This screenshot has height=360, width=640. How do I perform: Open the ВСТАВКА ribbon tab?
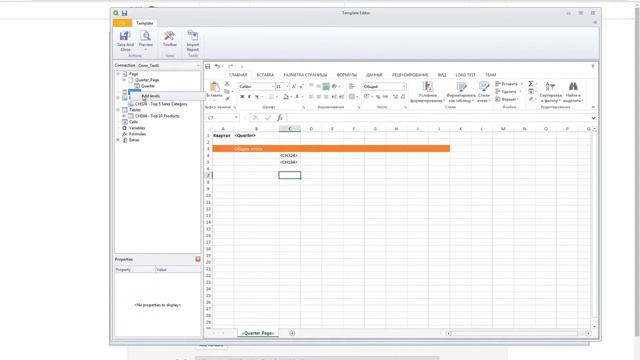point(265,75)
